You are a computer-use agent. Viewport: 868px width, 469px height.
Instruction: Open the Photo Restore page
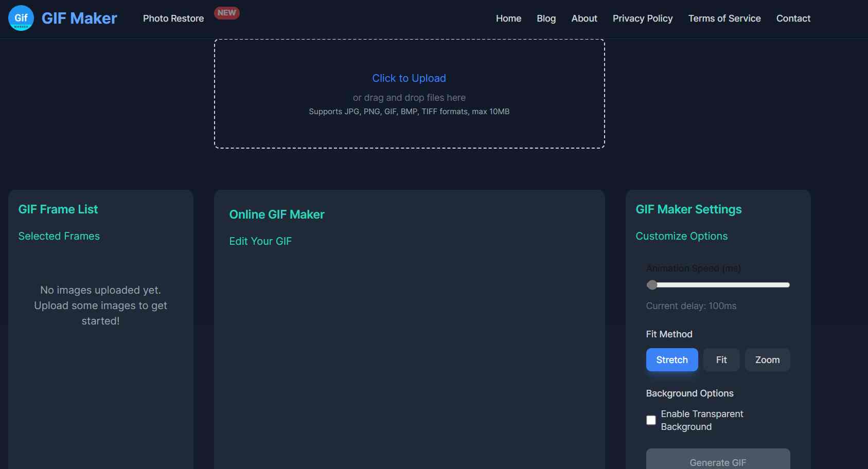pyautogui.click(x=173, y=19)
